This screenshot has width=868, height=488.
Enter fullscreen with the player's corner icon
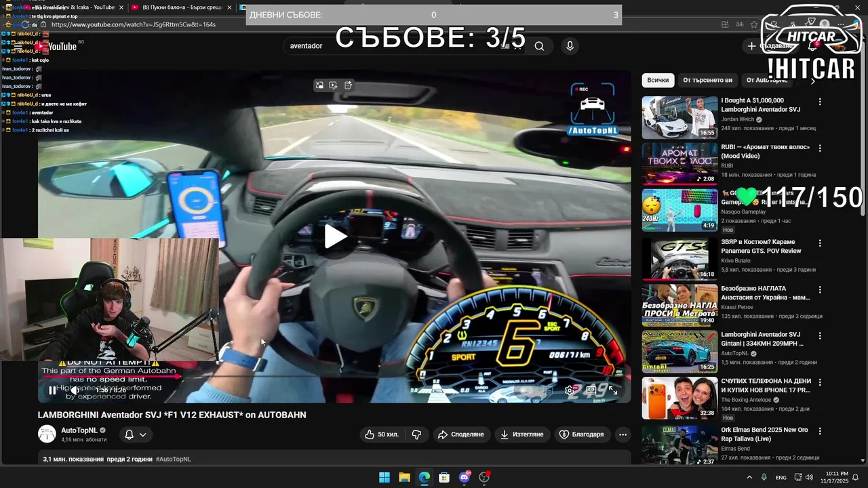(613, 390)
